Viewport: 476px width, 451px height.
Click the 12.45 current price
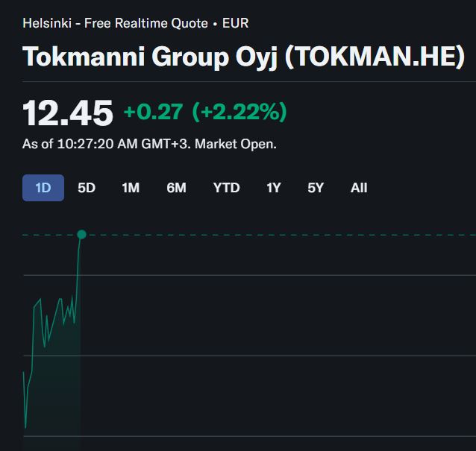coord(68,113)
